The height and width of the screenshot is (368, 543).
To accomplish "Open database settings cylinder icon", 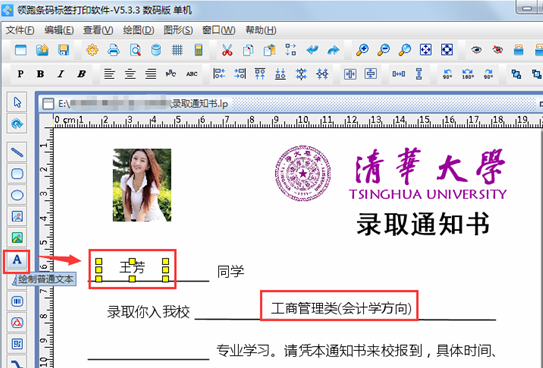I will point(156,50).
